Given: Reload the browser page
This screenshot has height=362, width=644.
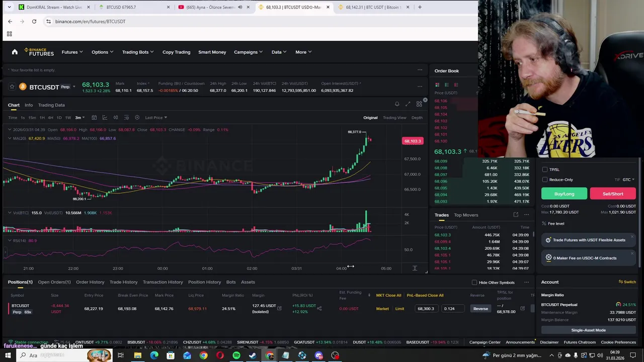Looking at the screenshot, I should pyautogui.click(x=34, y=21).
